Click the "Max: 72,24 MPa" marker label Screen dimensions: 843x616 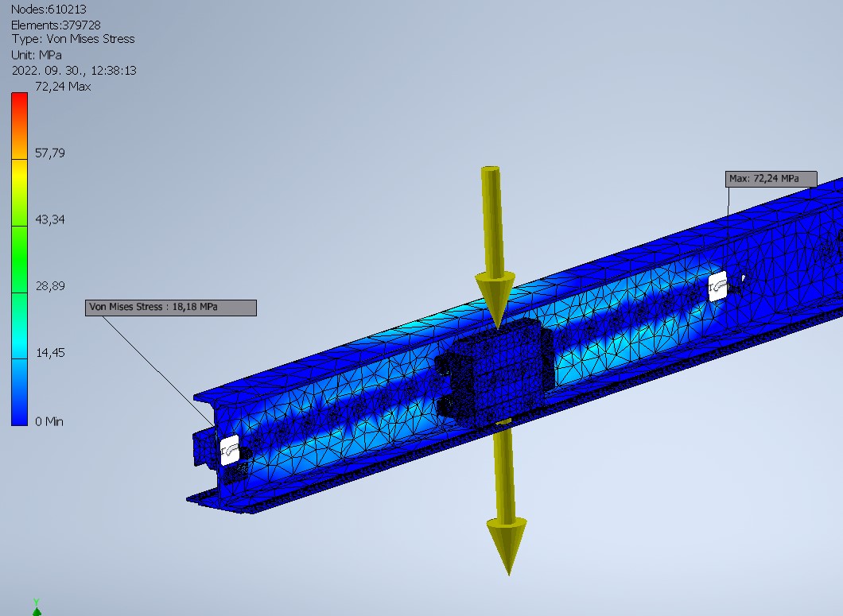(x=771, y=179)
